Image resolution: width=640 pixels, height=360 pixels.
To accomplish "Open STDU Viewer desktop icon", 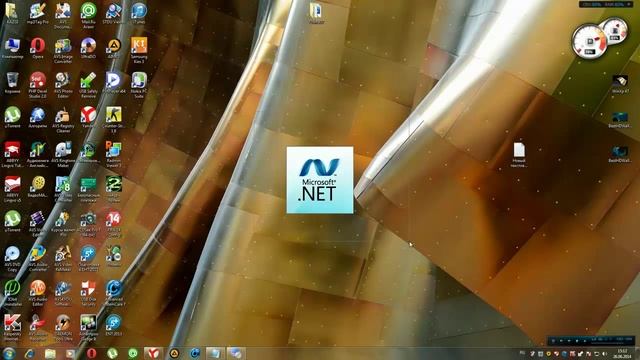I will 113,13.
